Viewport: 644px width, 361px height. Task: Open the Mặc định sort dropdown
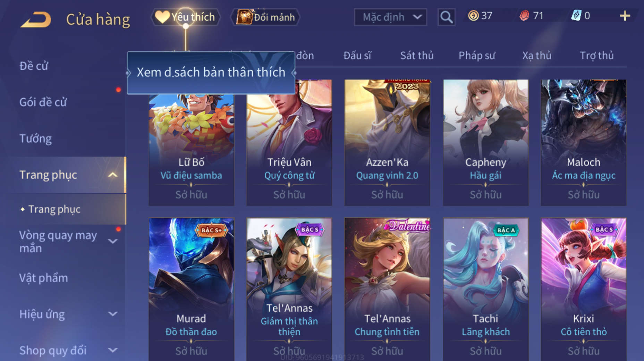(x=390, y=17)
